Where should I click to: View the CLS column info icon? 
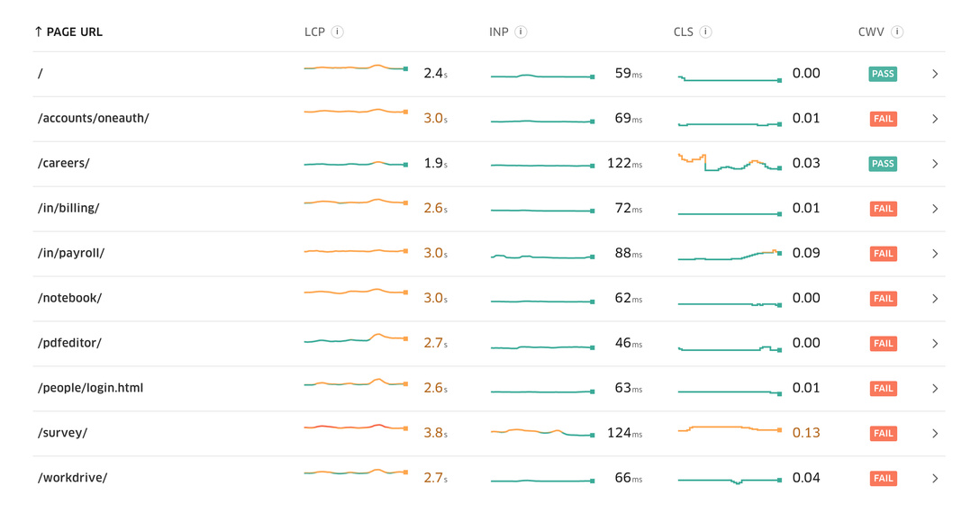[x=706, y=31]
